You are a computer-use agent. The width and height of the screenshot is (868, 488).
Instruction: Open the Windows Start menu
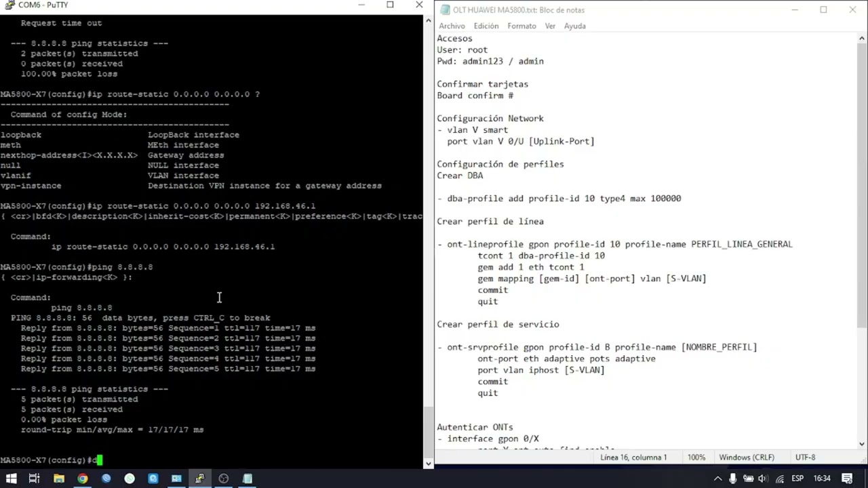click(12, 479)
